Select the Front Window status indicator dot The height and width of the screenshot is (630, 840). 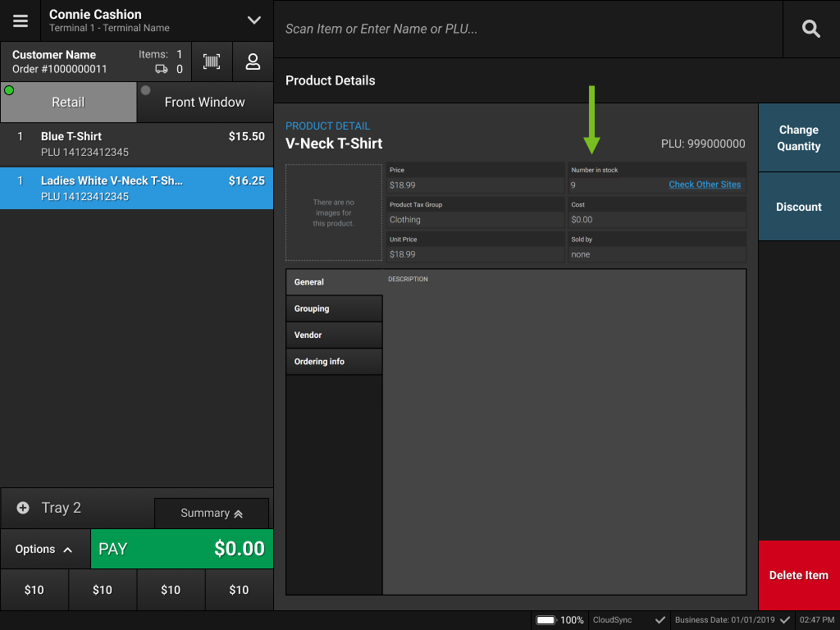click(x=146, y=90)
